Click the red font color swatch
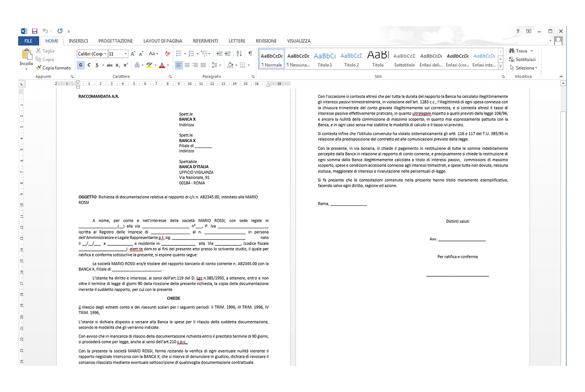Image resolution: width=585 pixels, height=392 pixels. tap(162, 65)
